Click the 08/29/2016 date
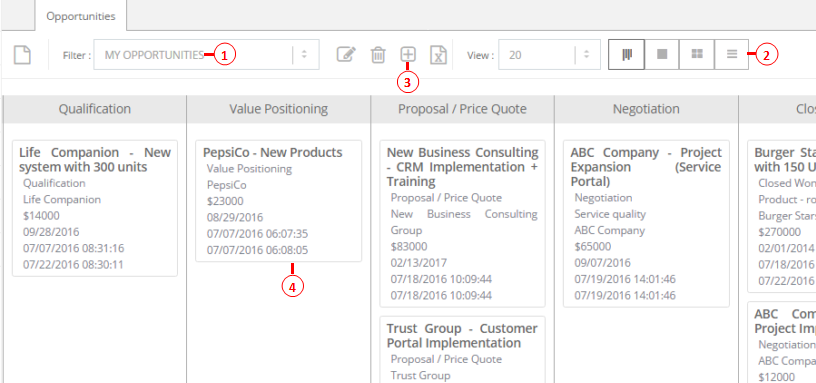The height and width of the screenshot is (383, 816). coord(235,218)
